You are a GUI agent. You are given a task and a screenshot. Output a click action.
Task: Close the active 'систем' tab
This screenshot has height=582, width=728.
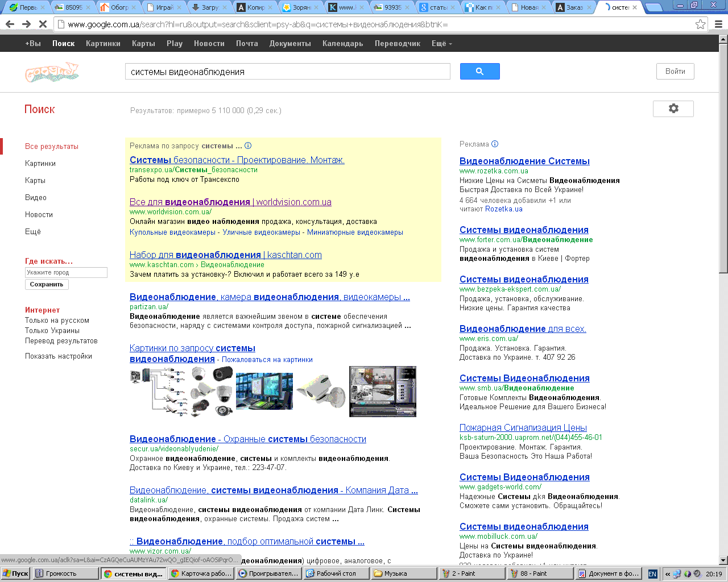click(x=635, y=7)
